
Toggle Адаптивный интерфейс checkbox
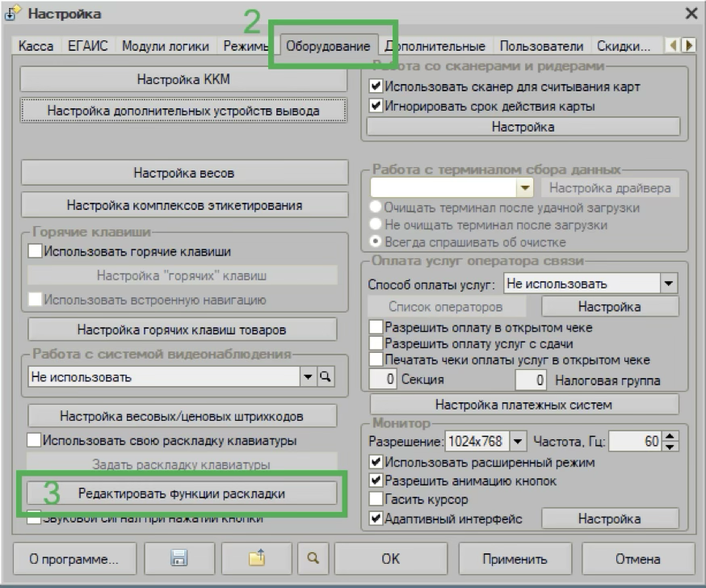376,519
